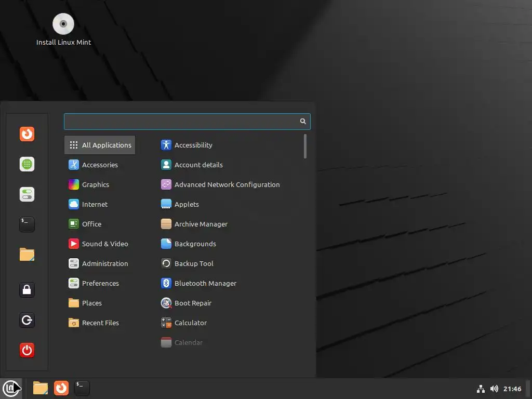This screenshot has width=532, height=399.
Task: Select Office category
Action: 100,224
